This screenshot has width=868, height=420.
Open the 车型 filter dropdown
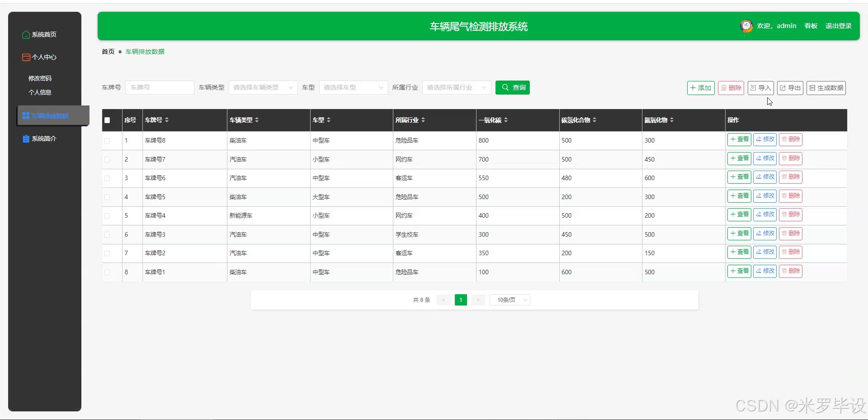(354, 88)
